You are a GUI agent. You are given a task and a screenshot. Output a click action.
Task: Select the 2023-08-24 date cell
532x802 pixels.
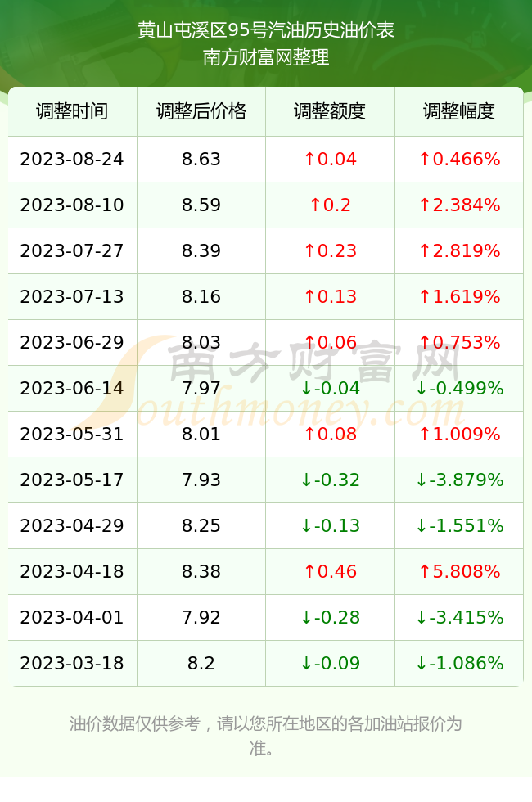pyautogui.click(x=72, y=159)
